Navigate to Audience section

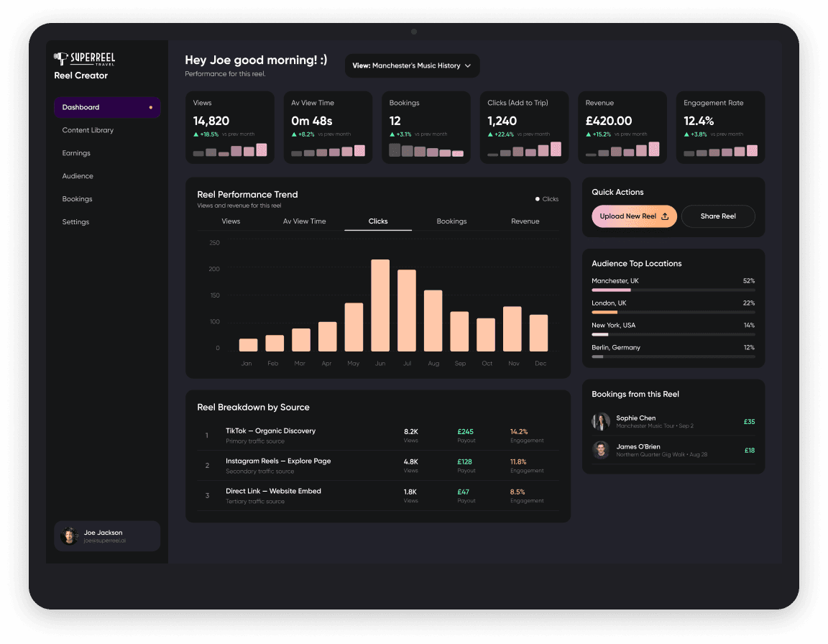coord(78,176)
